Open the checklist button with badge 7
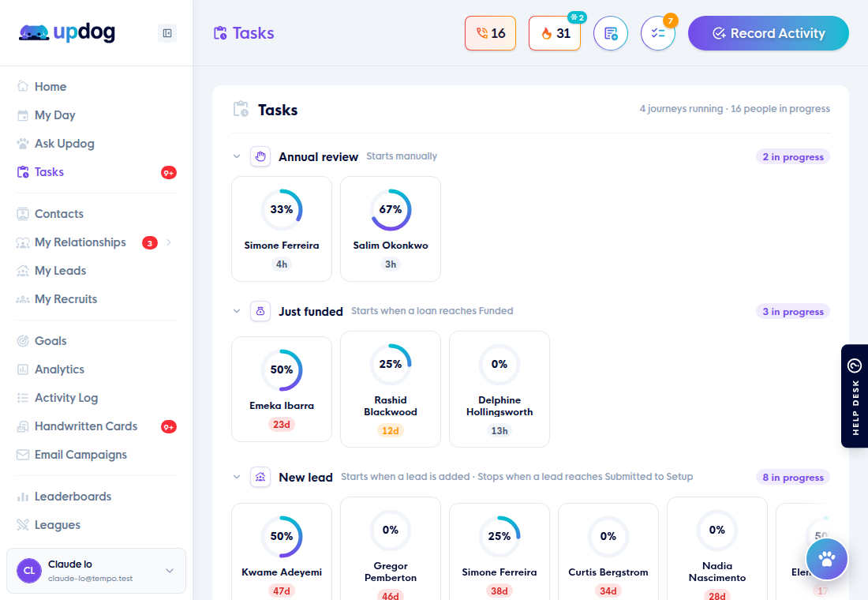 658,33
